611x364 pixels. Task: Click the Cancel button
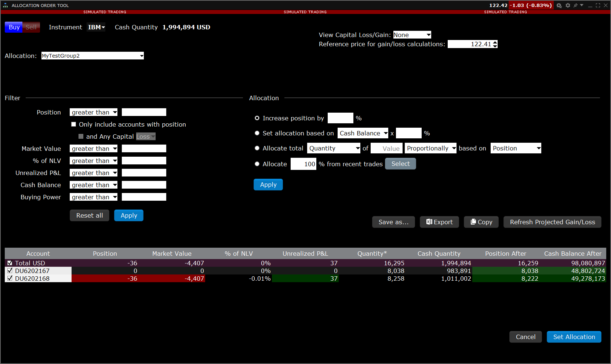525,337
